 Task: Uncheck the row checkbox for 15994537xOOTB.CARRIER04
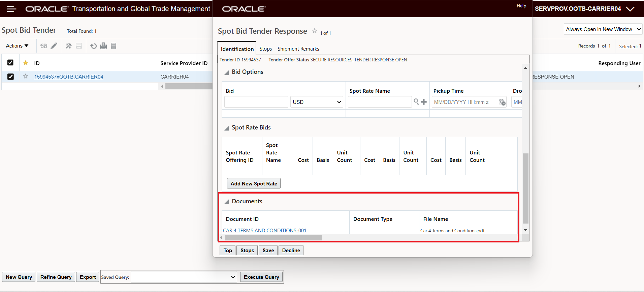pos(10,77)
